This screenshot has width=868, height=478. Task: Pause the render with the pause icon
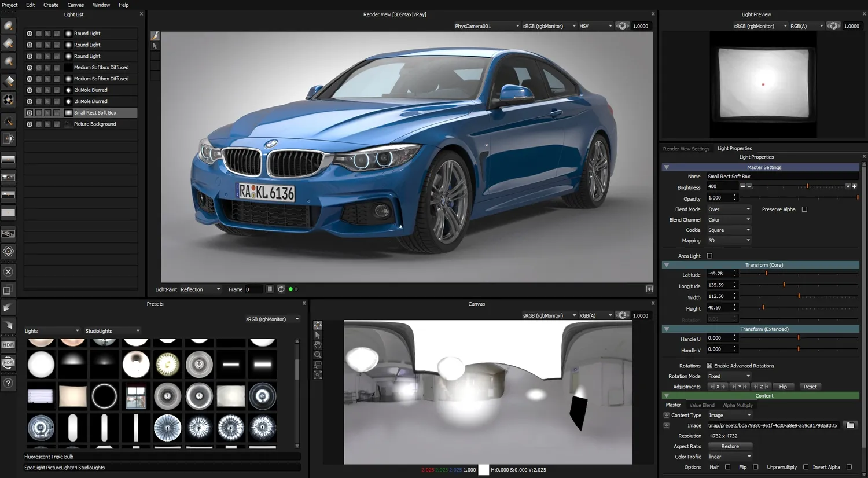click(270, 289)
